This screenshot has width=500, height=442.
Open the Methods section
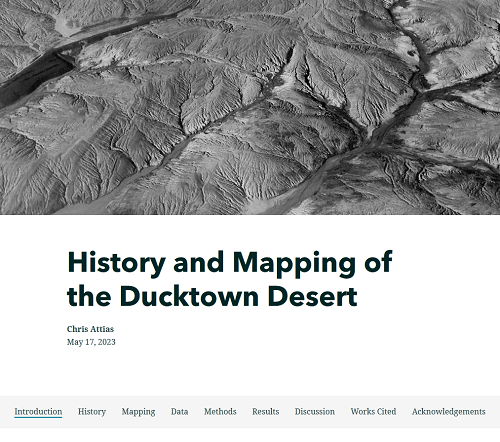pyautogui.click(x=220, y=412)
